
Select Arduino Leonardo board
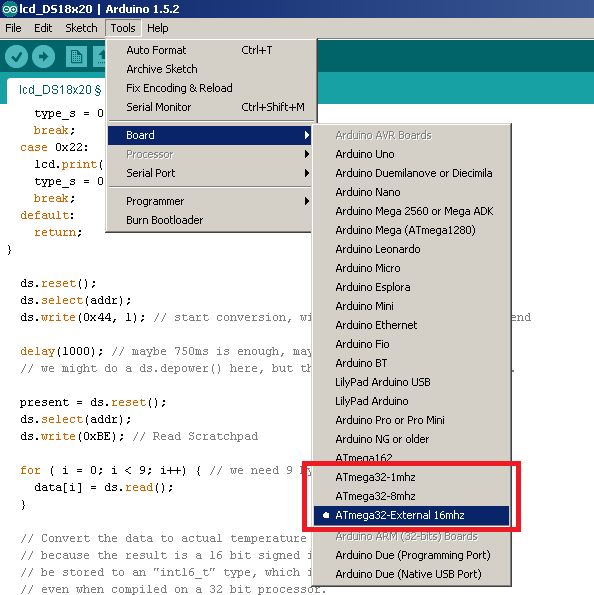pyautogui.click(x=411, y=249)
